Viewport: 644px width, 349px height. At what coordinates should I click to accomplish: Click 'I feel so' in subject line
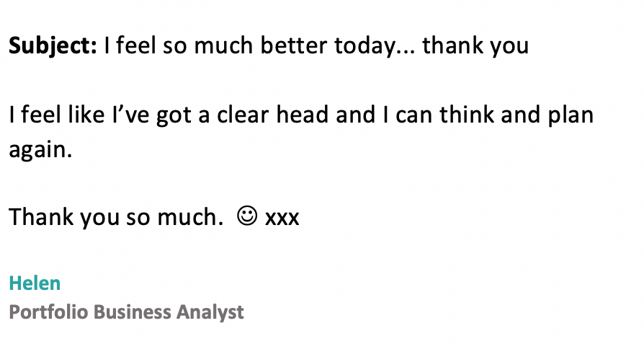pyautogui.click(x=146, y=45)
